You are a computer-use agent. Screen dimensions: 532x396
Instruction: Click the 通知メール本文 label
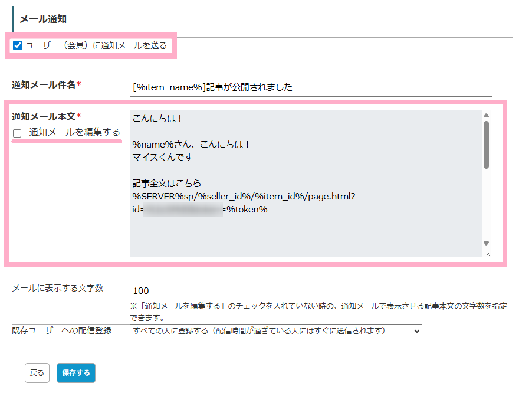click(x=44, y=116)
